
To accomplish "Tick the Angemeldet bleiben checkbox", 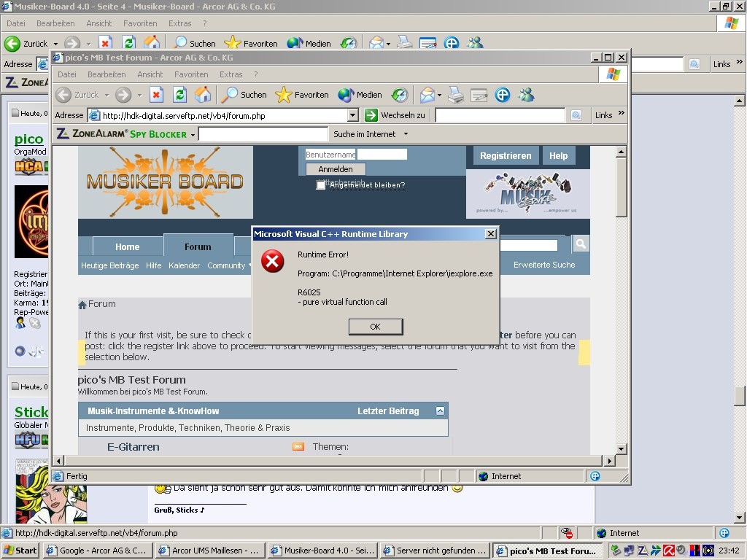I will [321, 185].
